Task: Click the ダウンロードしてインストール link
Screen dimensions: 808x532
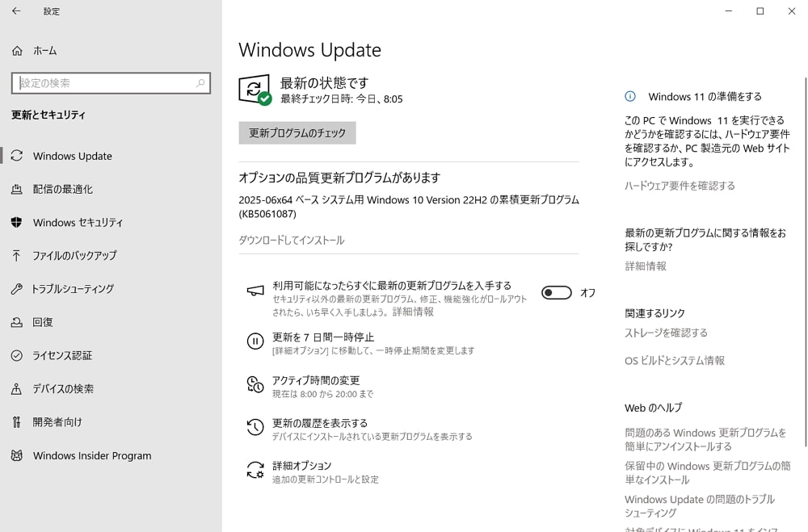Action: 292,240
